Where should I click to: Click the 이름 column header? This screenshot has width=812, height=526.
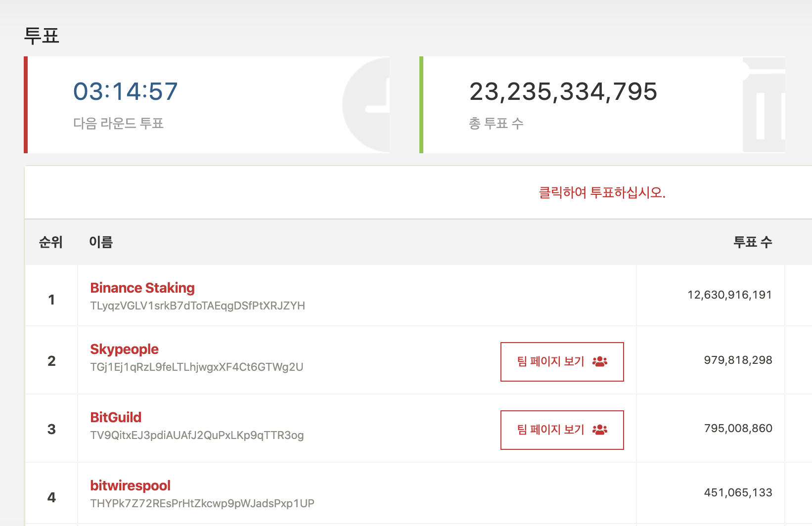(x=101, y=242)
